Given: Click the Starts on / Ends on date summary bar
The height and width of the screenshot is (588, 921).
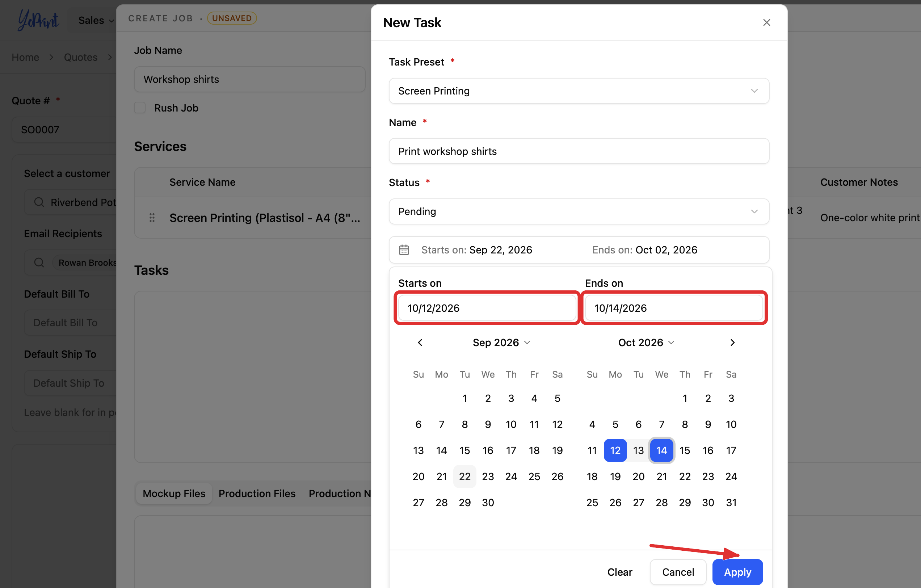Looking at the screenshot, I should (x=579, y=250).
